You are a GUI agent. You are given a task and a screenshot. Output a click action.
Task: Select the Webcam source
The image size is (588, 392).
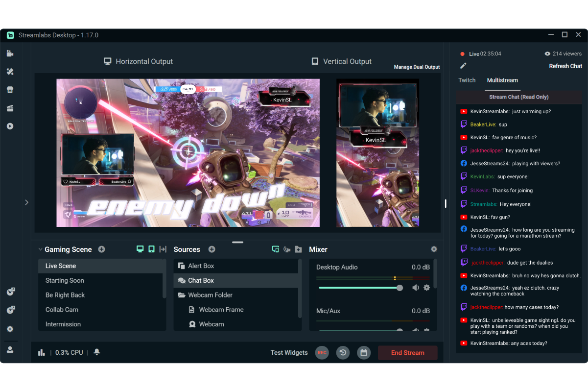tap(235, 324)
